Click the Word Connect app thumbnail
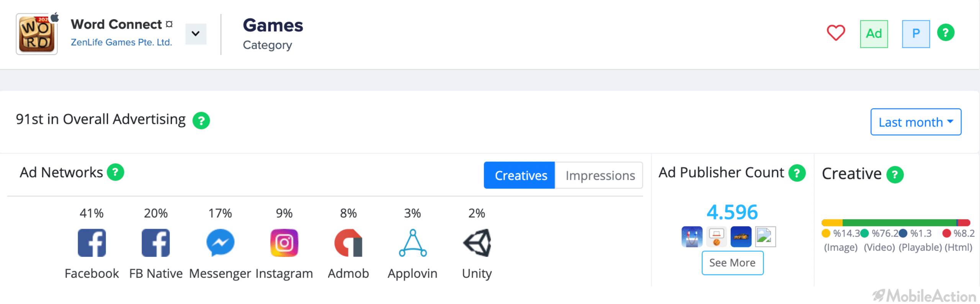Viewport: 980px width, 304px height. [37, 34]
